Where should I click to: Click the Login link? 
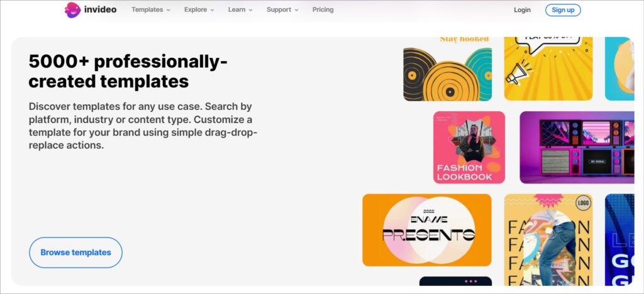pyautogui.click(x=522, y=10)
